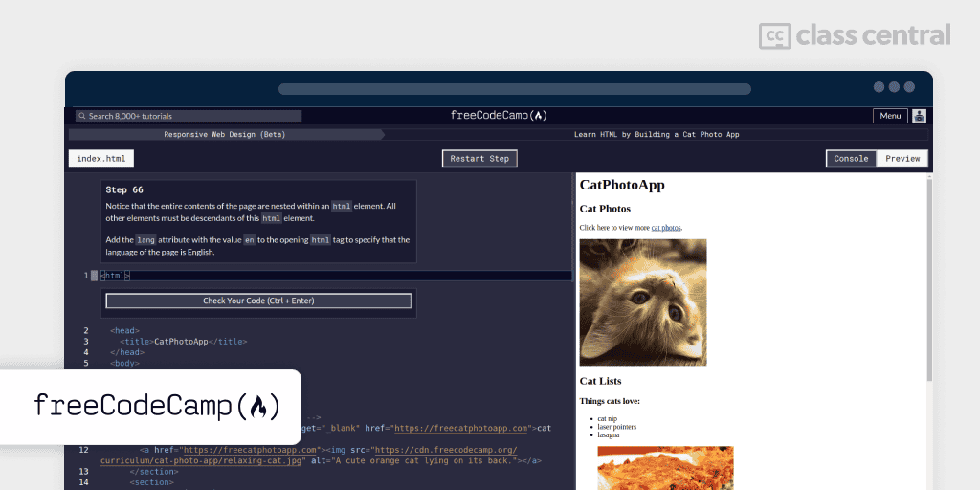
Task: Click line number 12 in editor gutter
Action: click(x=84, y=450)
